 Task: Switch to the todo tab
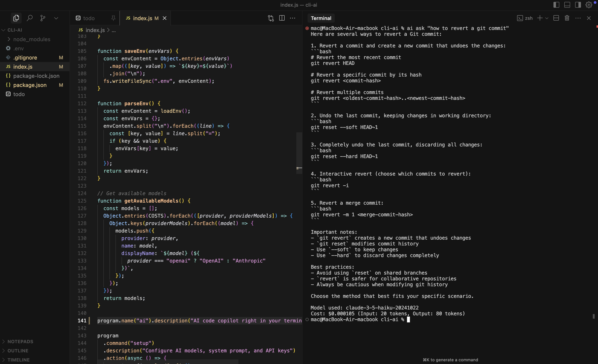click(x=88, y=18)
